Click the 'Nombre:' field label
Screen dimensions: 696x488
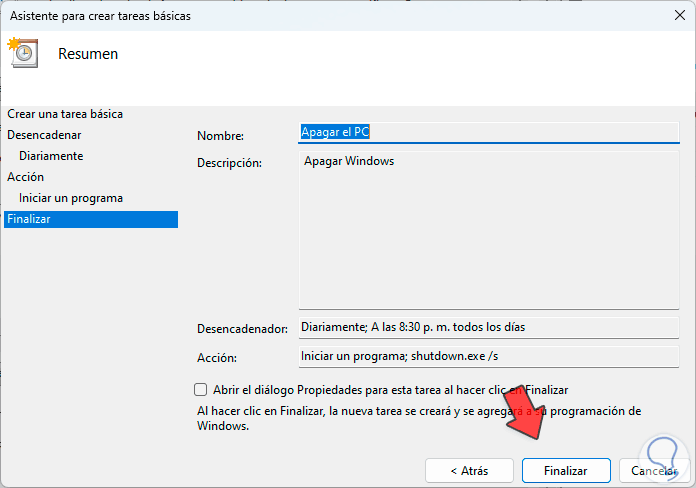pos(220,136)
